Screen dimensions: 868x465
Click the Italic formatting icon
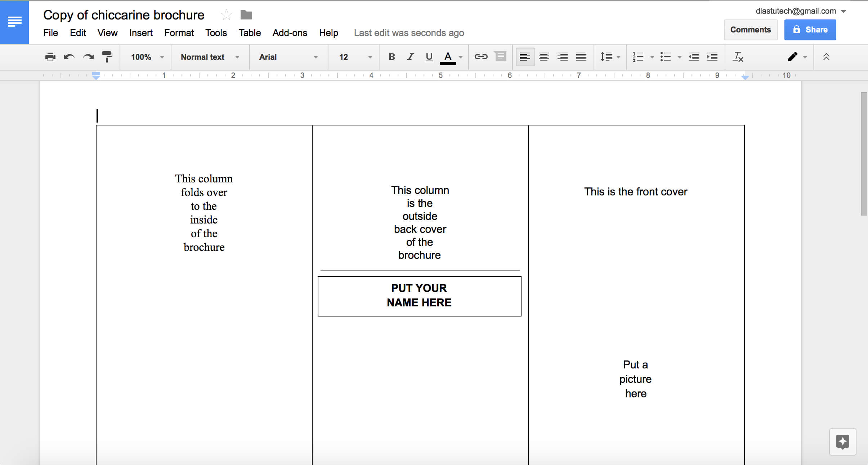pos(409,57)
